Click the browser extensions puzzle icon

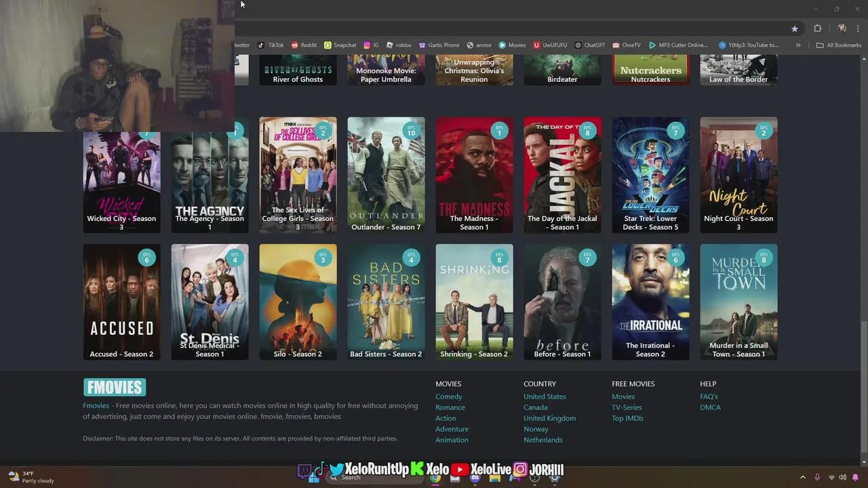point(818,28)
